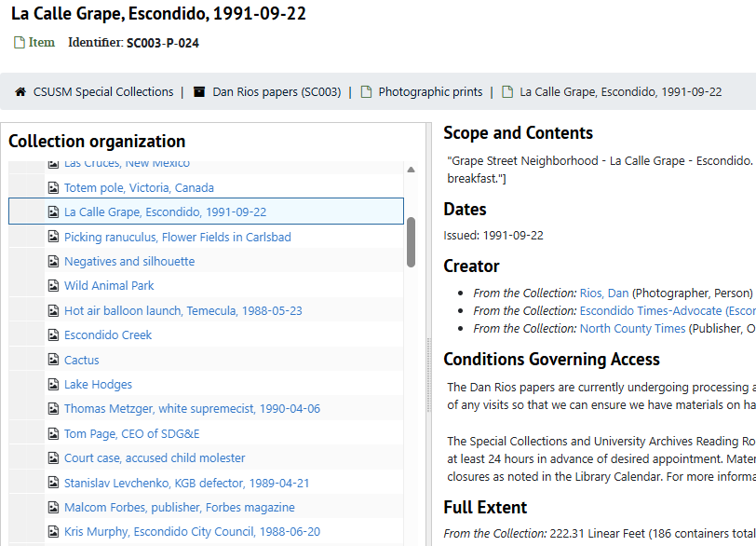Image resolution: width=756 pixels, height=546 pixels.
Task: Open Escondido Creek item
Action: coord(108,334)
